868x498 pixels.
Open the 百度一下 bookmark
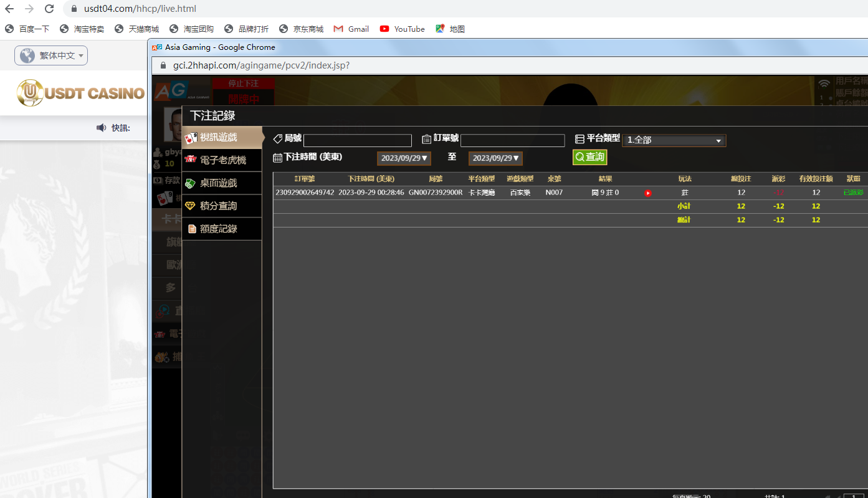pyautogui.click(x=27, y=29)
